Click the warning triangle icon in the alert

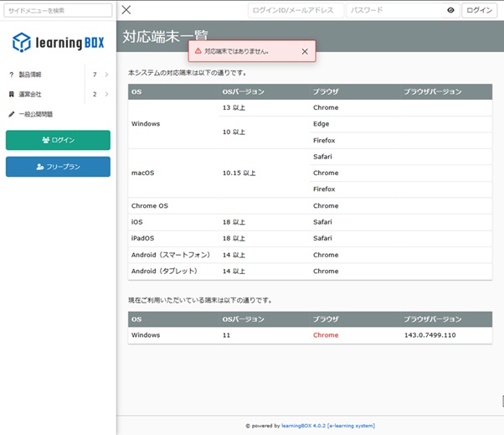198,51
